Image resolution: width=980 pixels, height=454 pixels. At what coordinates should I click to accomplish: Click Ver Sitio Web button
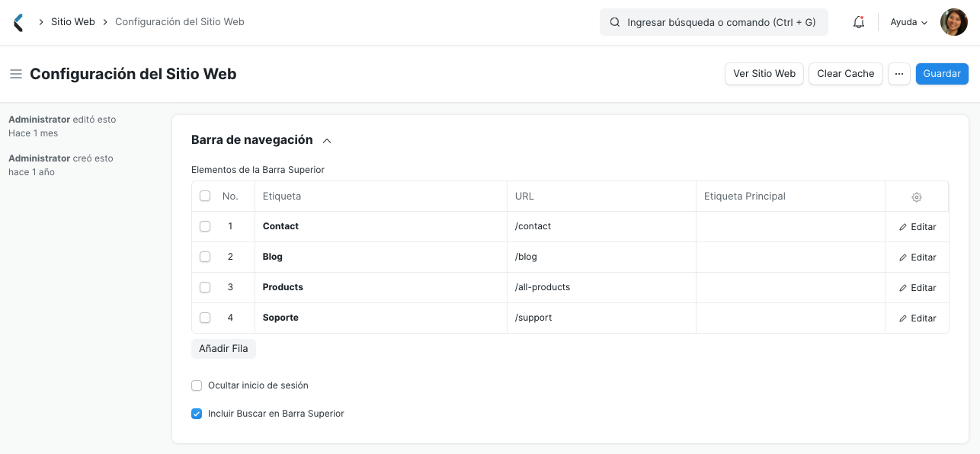click(764, 74)
